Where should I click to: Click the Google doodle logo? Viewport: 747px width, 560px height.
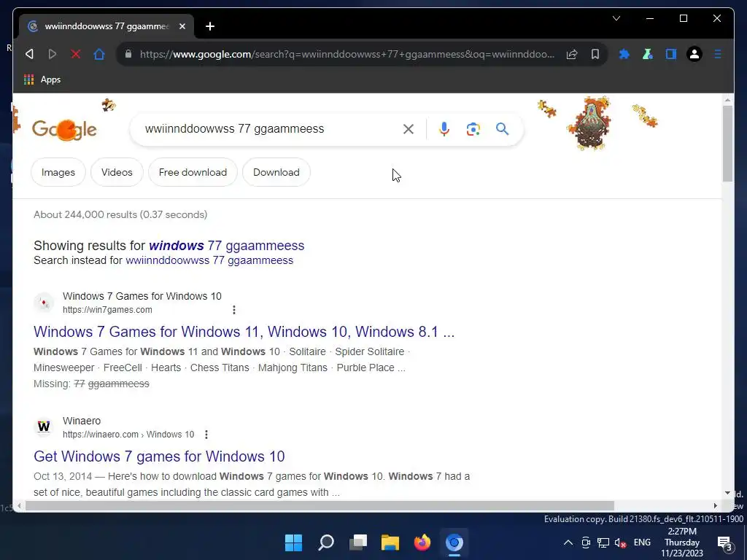(x=64, y=130)
